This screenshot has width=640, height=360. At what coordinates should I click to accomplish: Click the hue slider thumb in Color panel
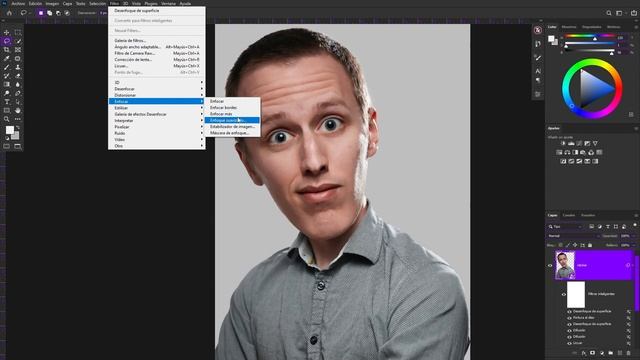[595, 38]
